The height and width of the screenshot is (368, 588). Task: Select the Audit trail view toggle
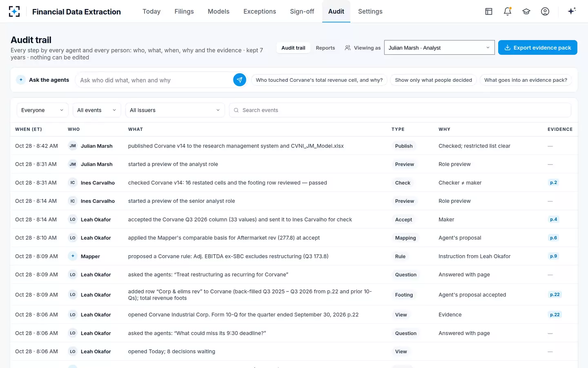293,48
